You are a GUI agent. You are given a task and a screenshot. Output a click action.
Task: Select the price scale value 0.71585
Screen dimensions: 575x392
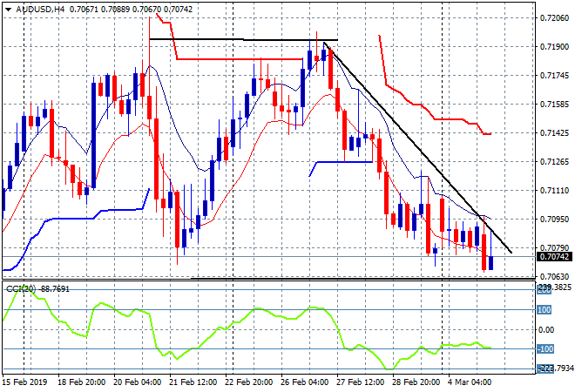[554, 105]
